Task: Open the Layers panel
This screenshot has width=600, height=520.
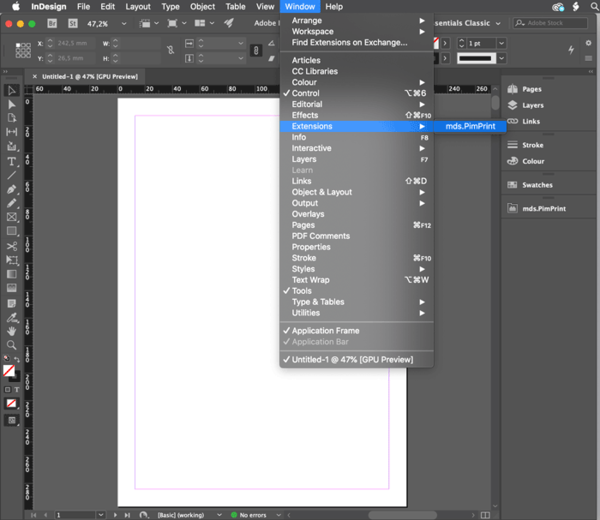Action: coord(531,105)
